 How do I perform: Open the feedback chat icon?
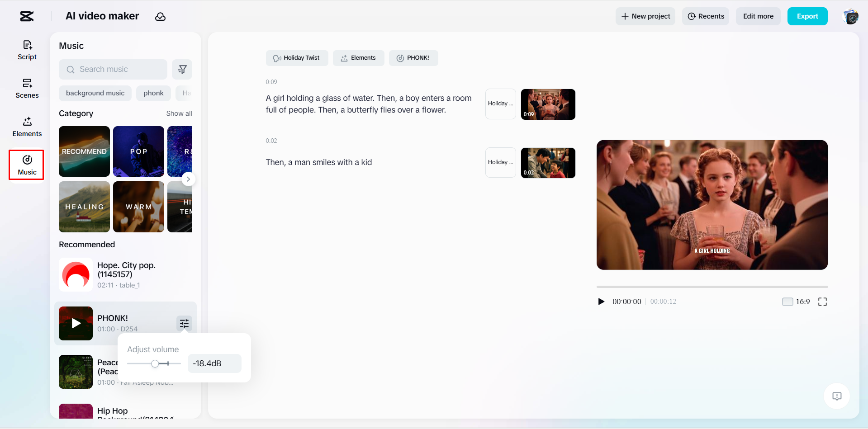click(x=837, y=396)
